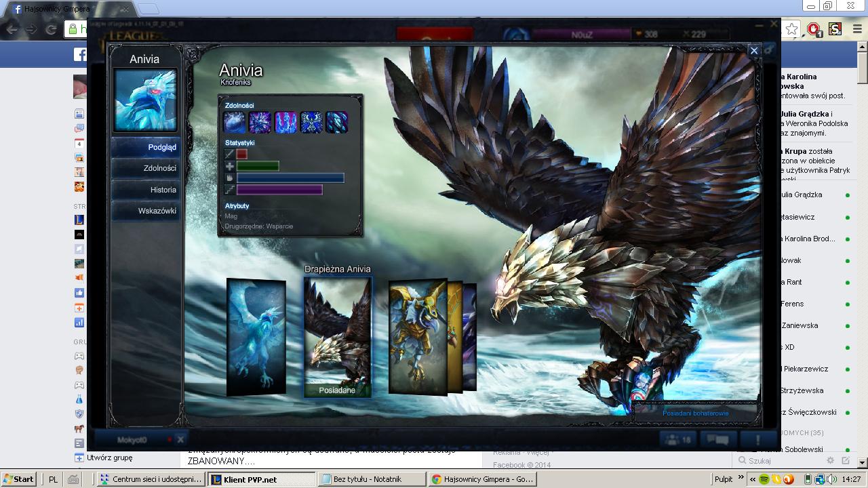Open the Windows Start menu
Image resolution: width=868 pixels, height=488 pixels.
19,479
